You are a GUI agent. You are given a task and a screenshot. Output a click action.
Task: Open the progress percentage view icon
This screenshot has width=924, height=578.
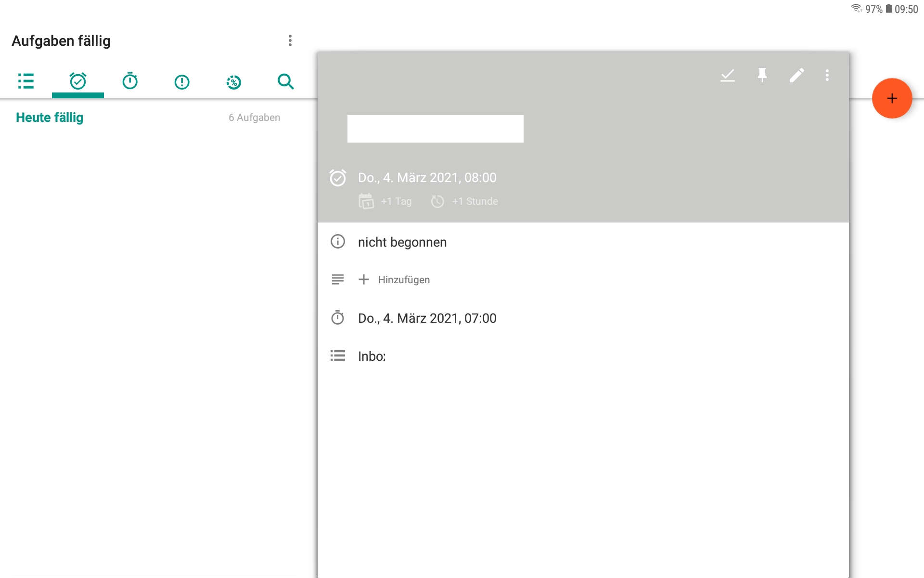(x=233, y=81)
